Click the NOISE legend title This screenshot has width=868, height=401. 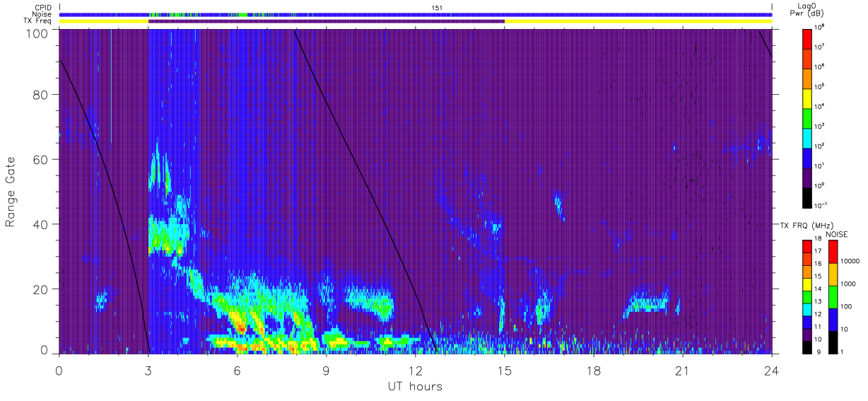tap(836, 233)
